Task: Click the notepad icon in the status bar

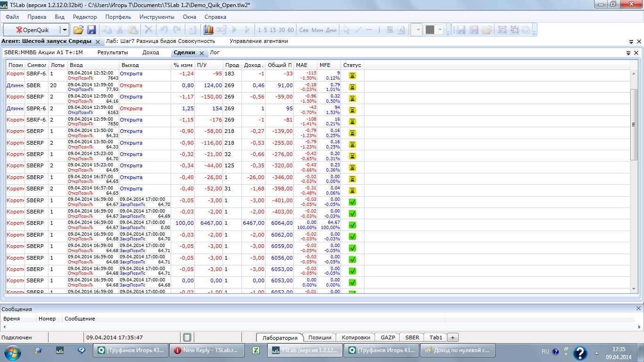Action: click(187, 337)
